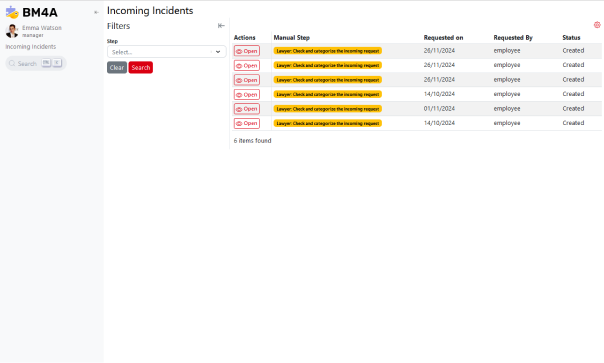Click the sidebar search magnifier icon

point(12,64)
